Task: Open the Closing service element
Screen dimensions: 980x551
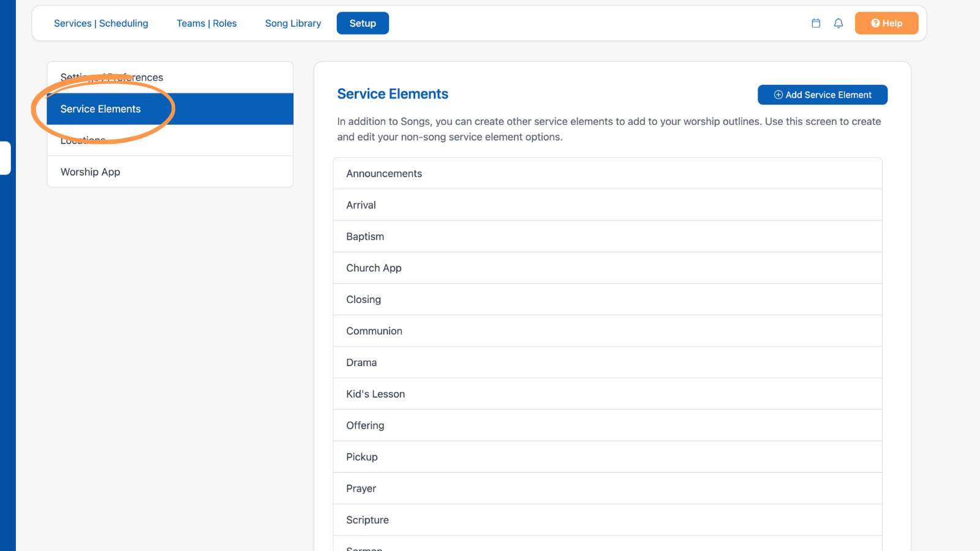Action: 608,299
